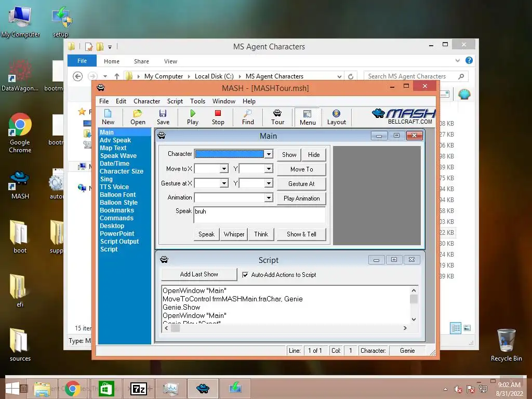
Task: Select the sources folder on the desktop
Action: coord(20,345)
